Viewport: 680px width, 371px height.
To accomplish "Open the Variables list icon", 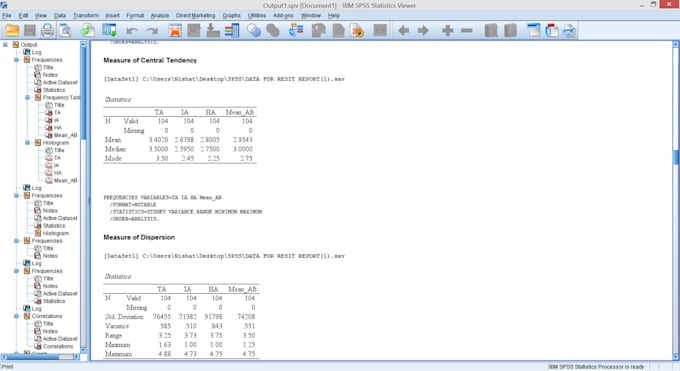I will click(x=232, y=30).
